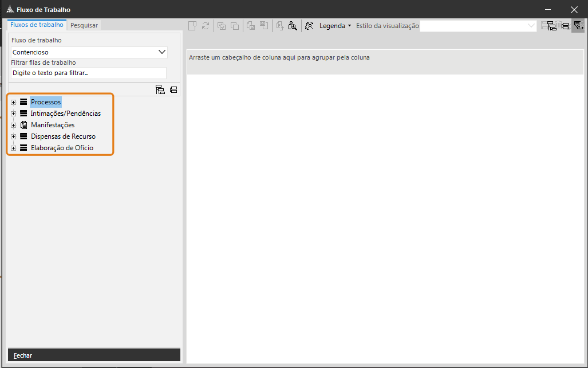588x368 pixels.
Task: Click the collapse tree icon in left panel
Action: [173, 89]
